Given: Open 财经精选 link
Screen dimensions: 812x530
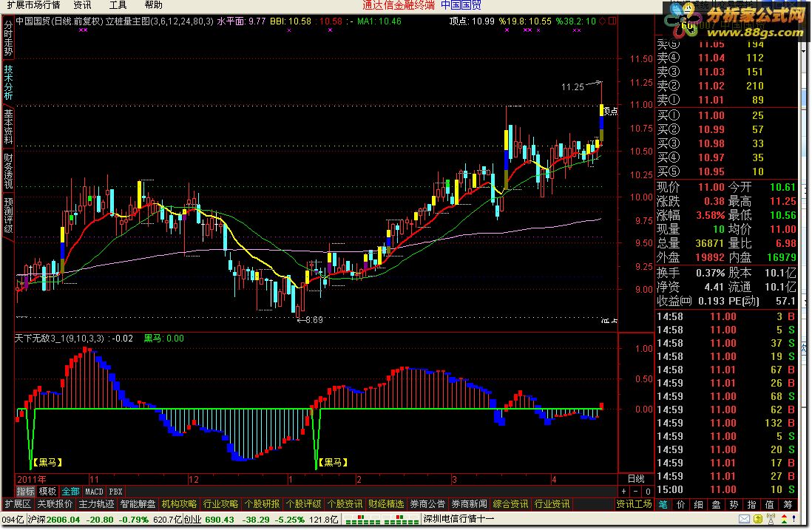Looking at the screenshot, I should 386,504.
